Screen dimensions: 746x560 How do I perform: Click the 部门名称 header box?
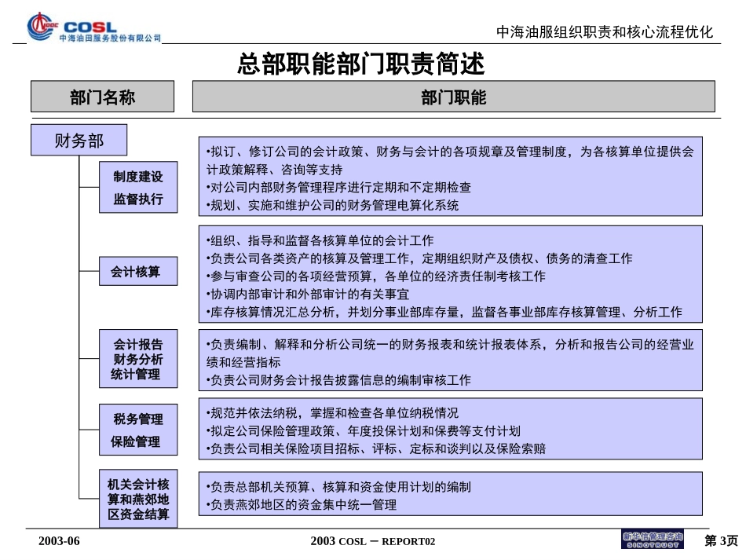(x=102, y=97)
